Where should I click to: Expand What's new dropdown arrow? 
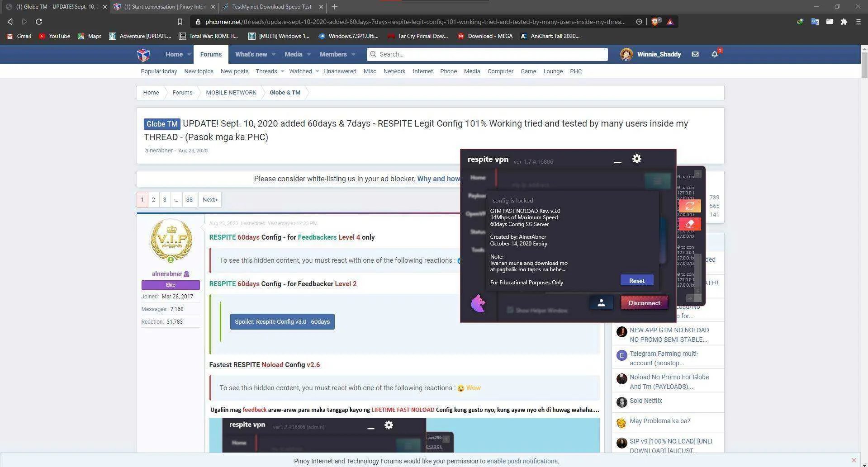(273, 55)
